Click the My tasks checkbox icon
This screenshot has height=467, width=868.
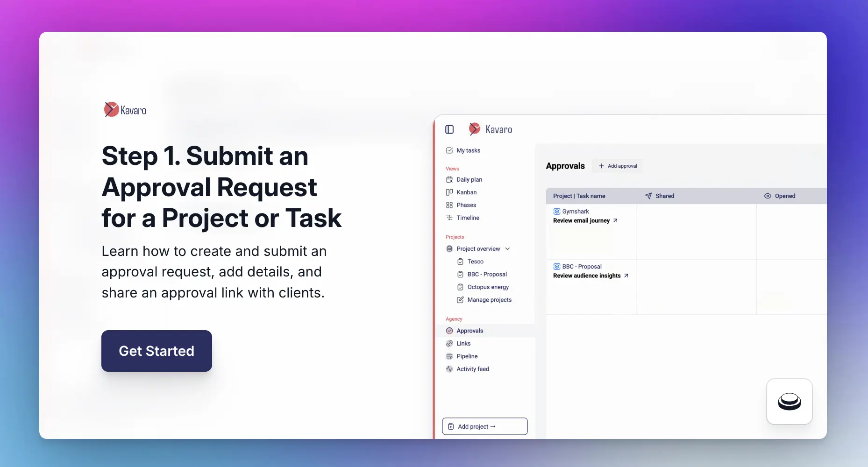[x=449, y=150]
